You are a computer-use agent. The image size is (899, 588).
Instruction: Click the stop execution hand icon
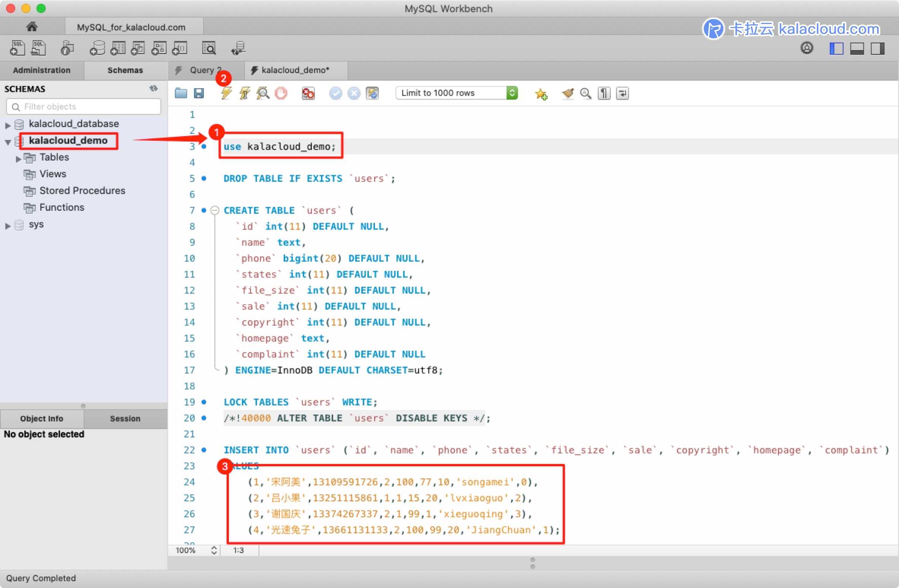click(281, 93)
